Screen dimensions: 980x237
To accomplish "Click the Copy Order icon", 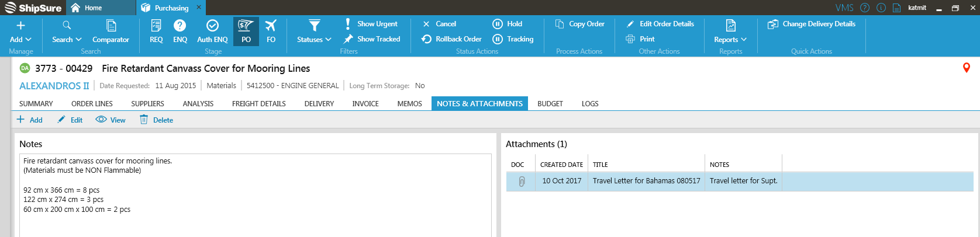I will (560, 24).
